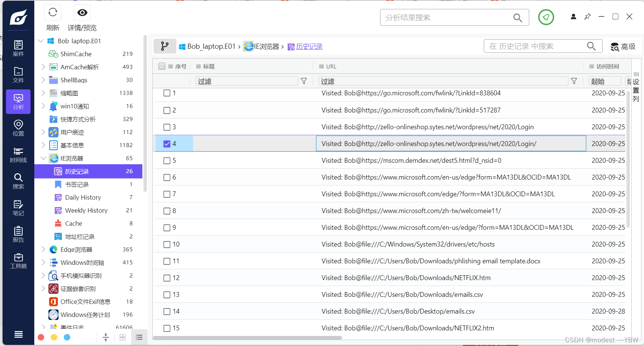Click the 高级 (Advanced) search button
This screenshot has height=346, width=644.
click(x=623, y=47)
